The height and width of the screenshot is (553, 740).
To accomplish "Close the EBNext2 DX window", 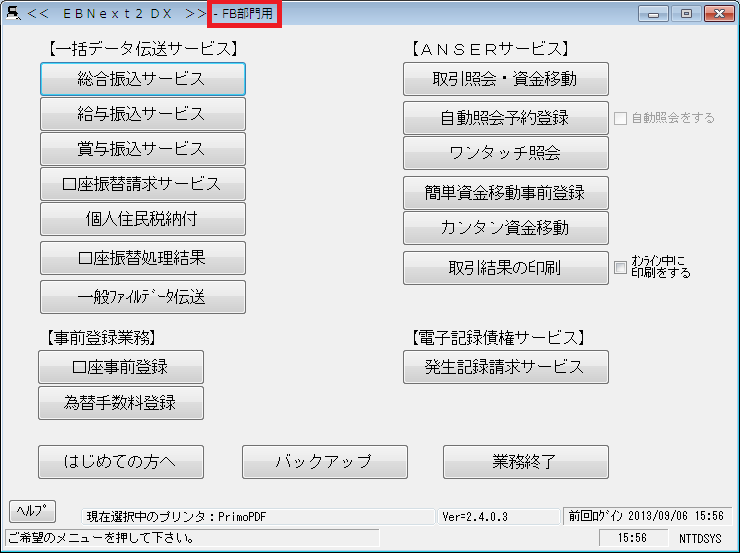I will click(719, 14).
